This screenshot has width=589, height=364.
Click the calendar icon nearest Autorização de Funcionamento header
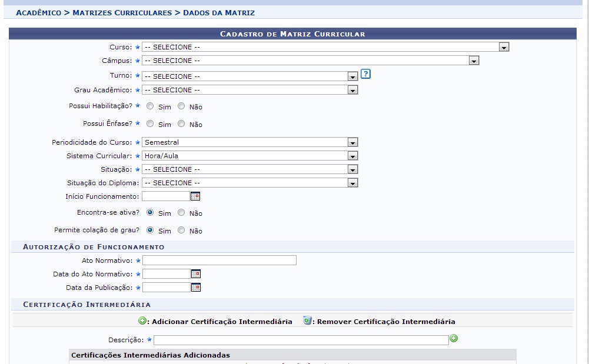(195, 273)
